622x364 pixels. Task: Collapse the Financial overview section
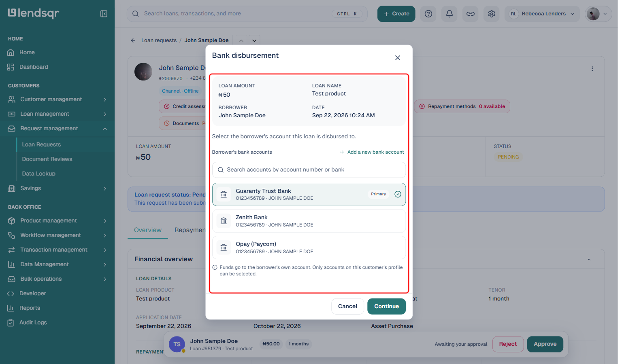pyautogui.click(x=589, y=260)
